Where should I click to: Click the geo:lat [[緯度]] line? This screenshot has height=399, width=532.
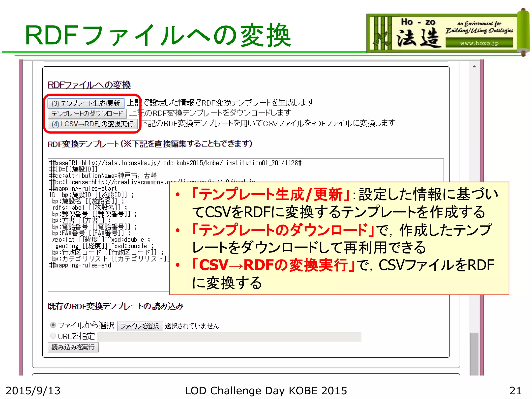(101, 240)
